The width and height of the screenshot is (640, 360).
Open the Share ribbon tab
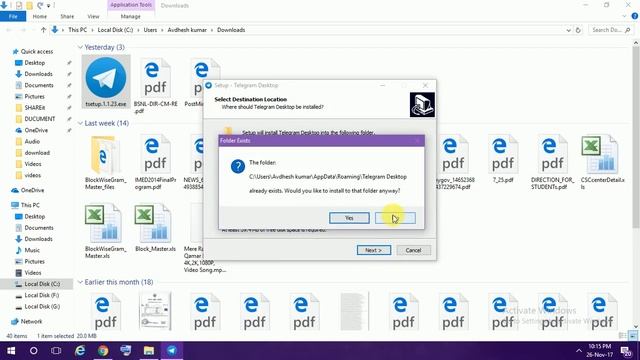click(67, 16)
